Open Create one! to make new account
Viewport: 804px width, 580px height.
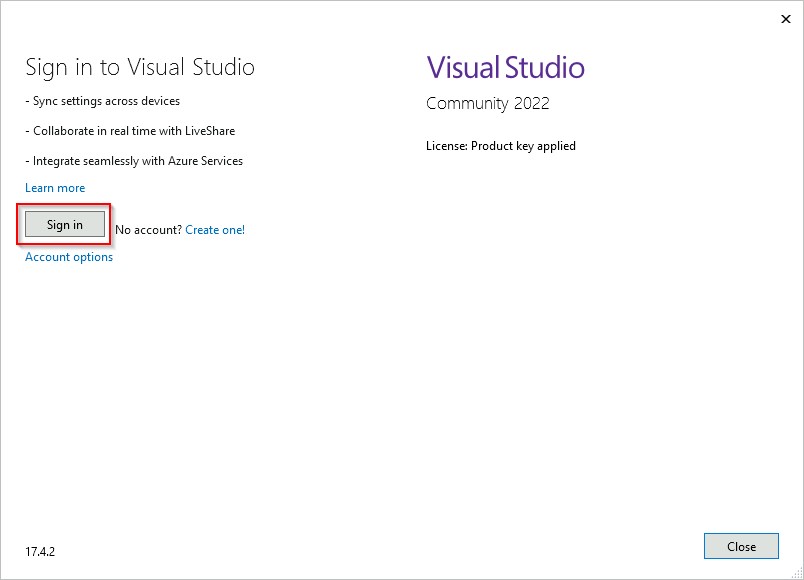[214, 229]
